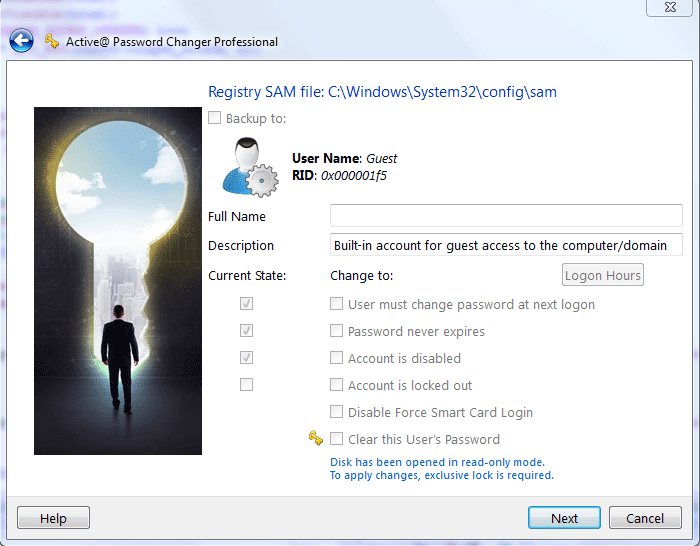The image size is (700, 546).
Task: Click the Full Name label
Action: (237, 217)
